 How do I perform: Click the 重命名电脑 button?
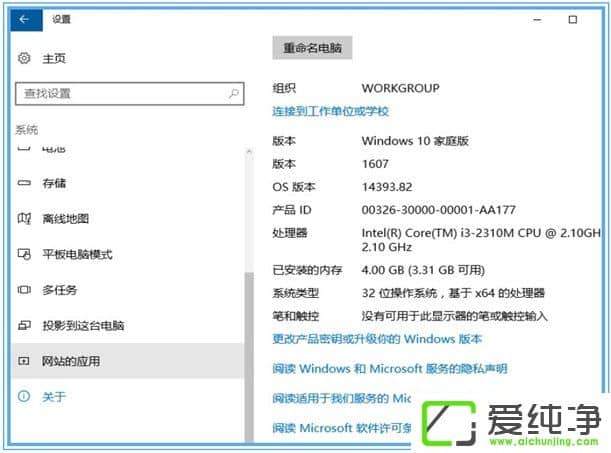312,48
